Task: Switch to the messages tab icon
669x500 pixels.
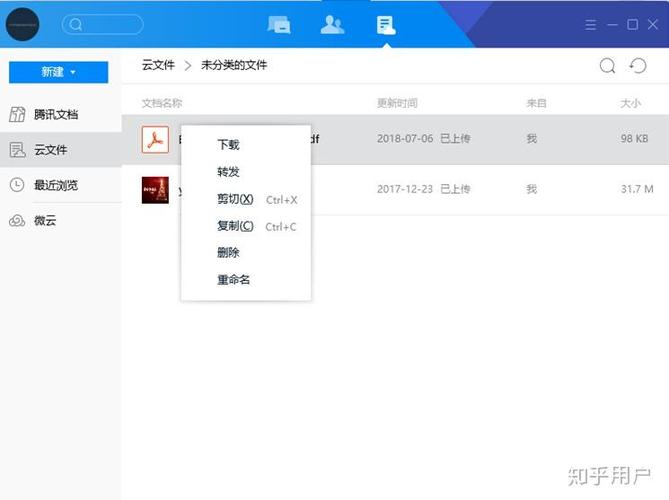Action: 279,25
